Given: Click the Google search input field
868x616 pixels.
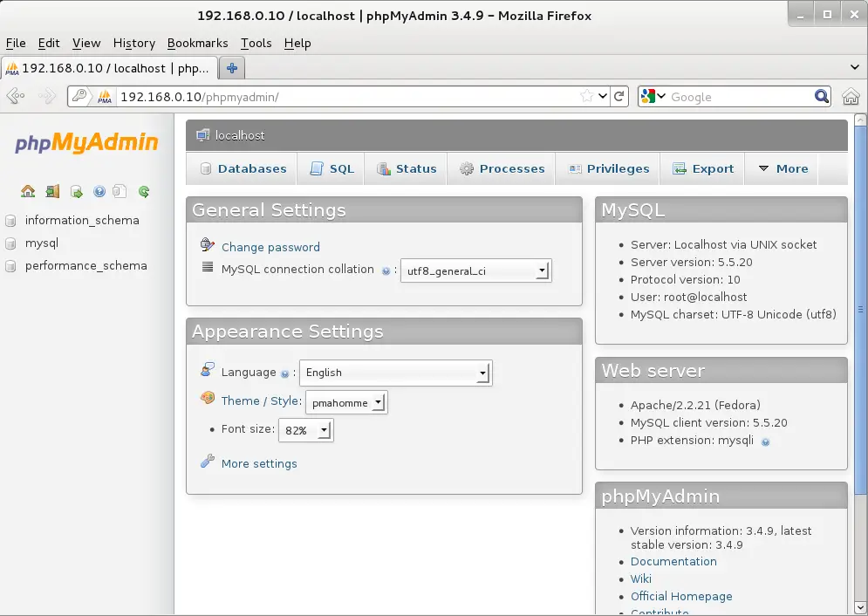Looking at the screenshot, I should click(741, 97).
